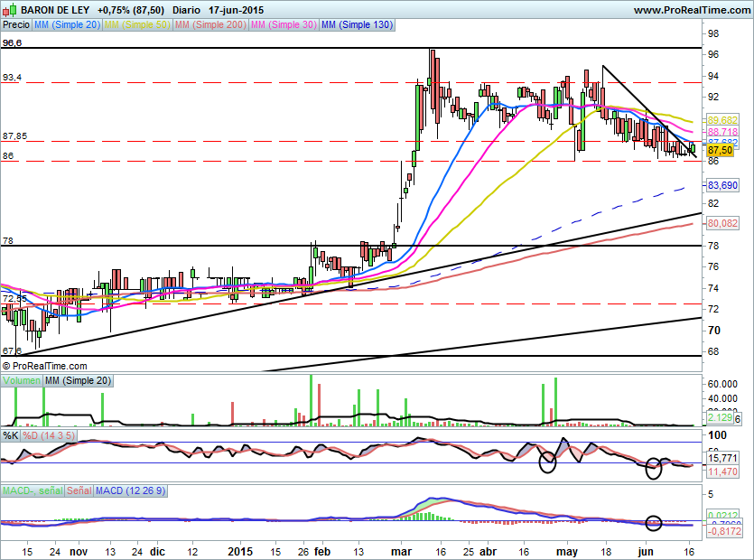Open the %D (14 3 5) stochastic label
The height and width of the screenshot is (560, 754).
[51, 436]
